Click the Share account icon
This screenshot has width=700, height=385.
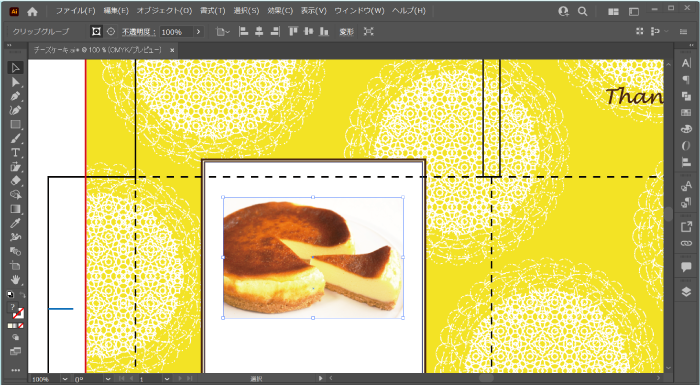pyautogui.click(x=563, y=11)
